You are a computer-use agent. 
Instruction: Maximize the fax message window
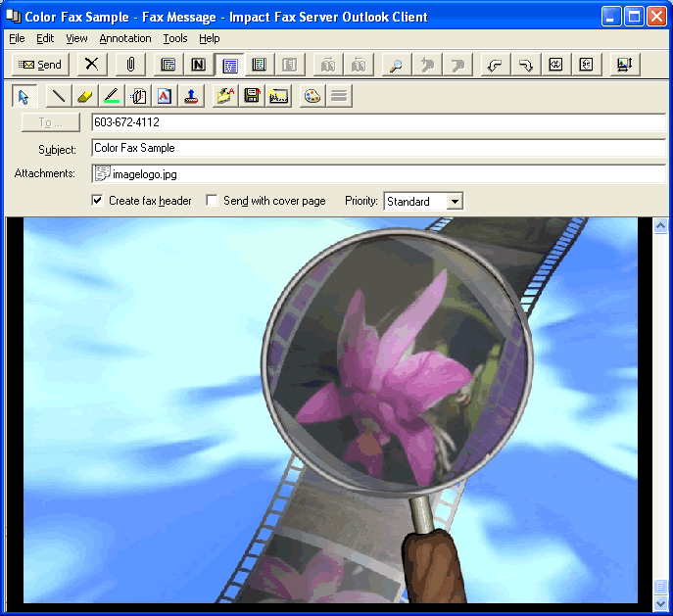(x=634, y=18)
